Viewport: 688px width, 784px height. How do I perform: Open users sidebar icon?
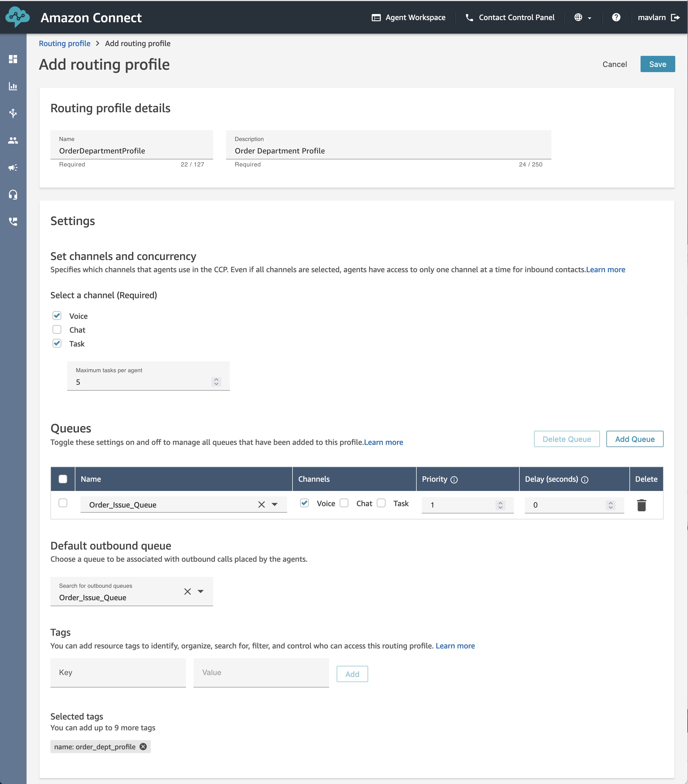(x=13, y=140)
